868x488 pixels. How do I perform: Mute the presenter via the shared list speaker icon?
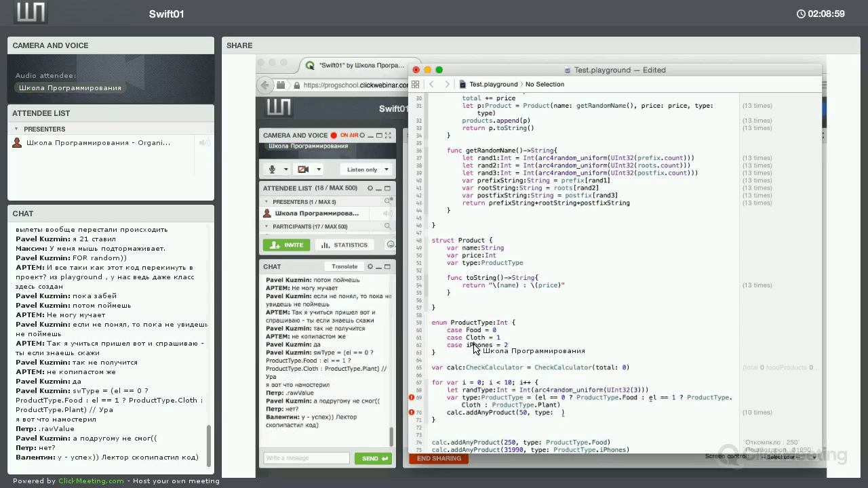[387, 213]
